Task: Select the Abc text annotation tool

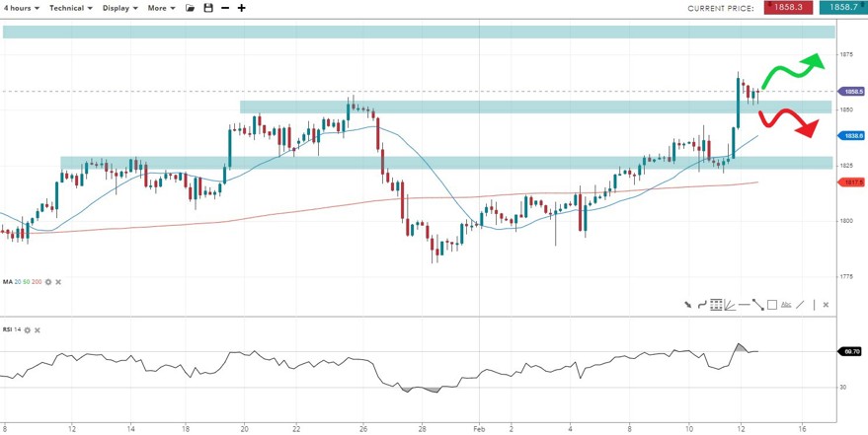Action: point(786,305)
